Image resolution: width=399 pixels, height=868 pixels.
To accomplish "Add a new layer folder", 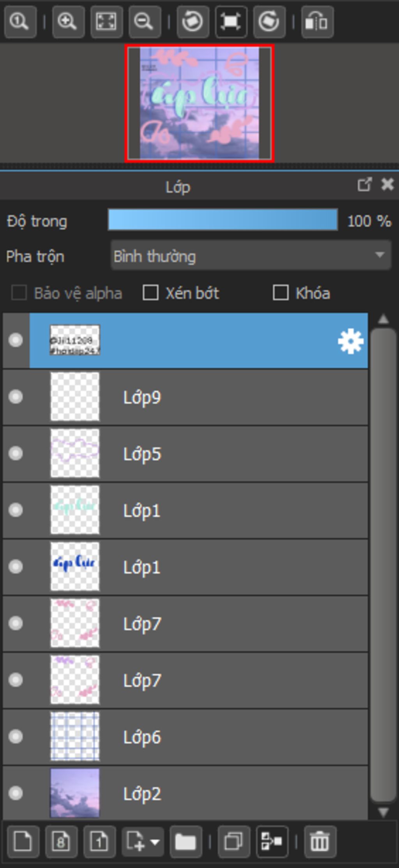I will [x=186, y=842].
